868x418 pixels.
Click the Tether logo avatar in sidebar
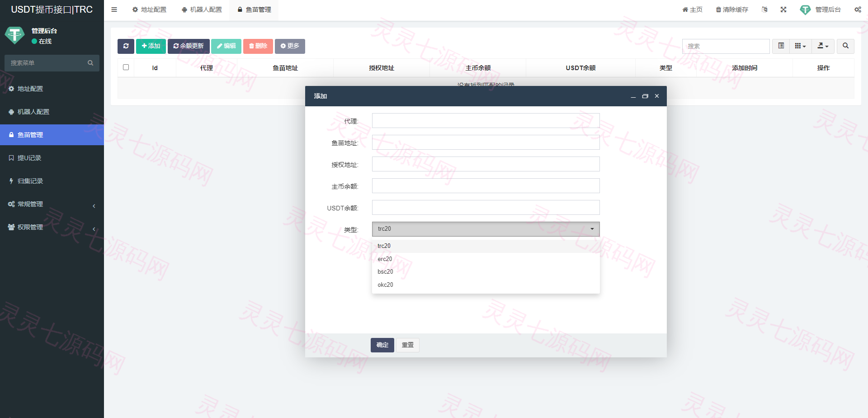[x=14, y=35]
